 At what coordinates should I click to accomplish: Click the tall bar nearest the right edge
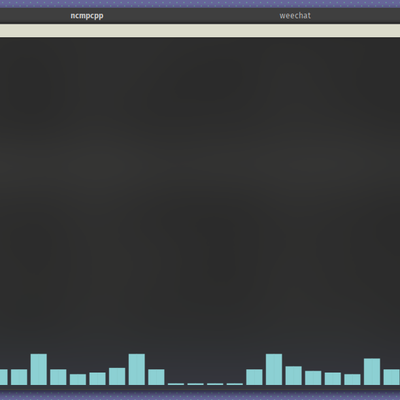click(x=372, y=372)
